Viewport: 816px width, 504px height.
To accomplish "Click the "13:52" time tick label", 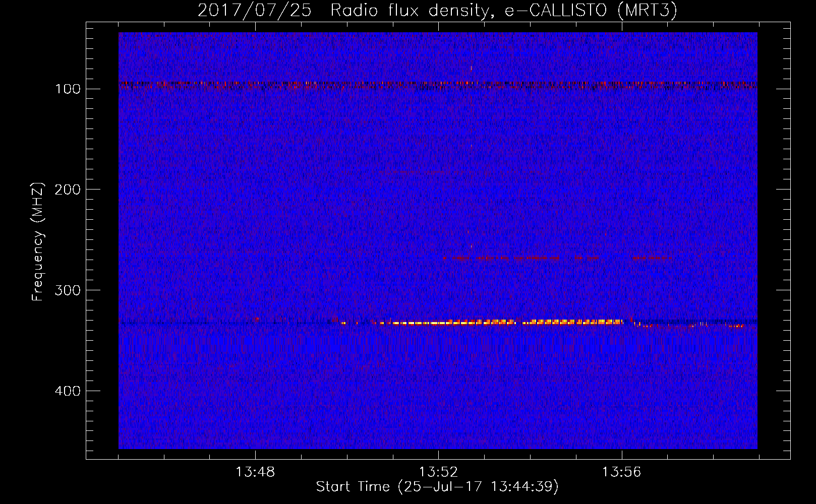I will click(439, 472).
